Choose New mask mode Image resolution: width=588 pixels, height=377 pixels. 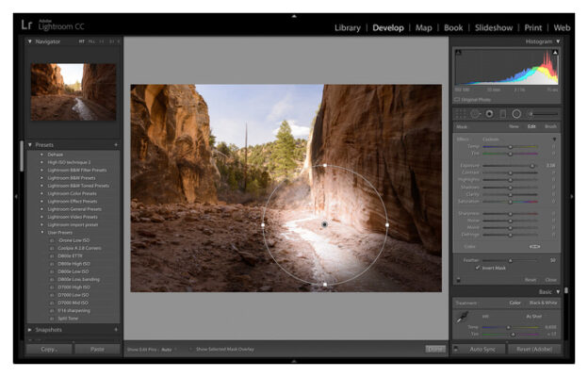pyautogui.click(x=514, y=126)
